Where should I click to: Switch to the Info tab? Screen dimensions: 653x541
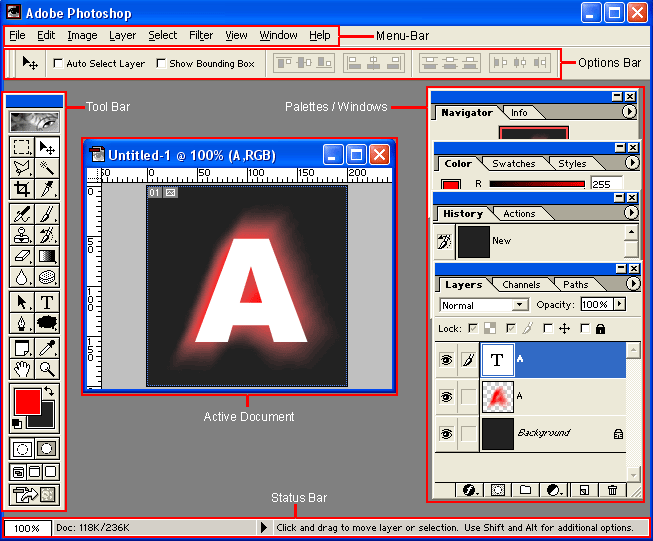(x=519, y=113)
